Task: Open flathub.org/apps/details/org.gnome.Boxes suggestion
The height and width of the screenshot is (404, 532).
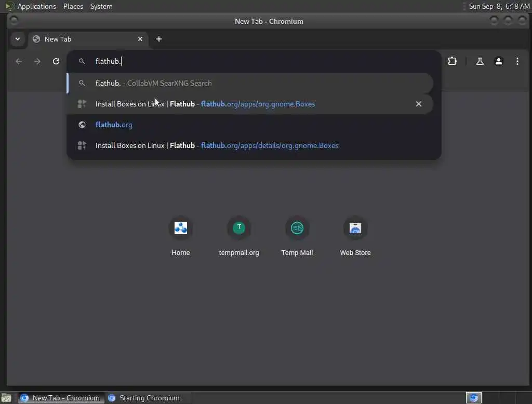Action: tap(250, 145)
